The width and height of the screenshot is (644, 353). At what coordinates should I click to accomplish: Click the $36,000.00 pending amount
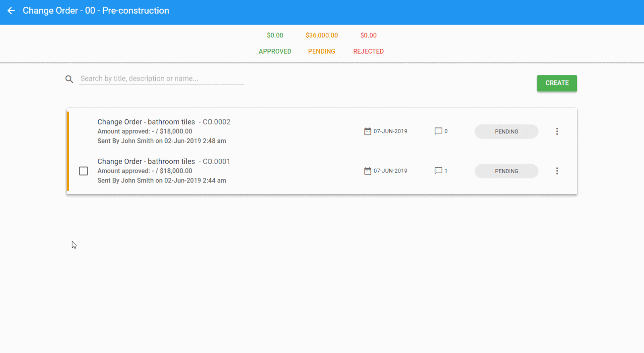coord(322,35)
